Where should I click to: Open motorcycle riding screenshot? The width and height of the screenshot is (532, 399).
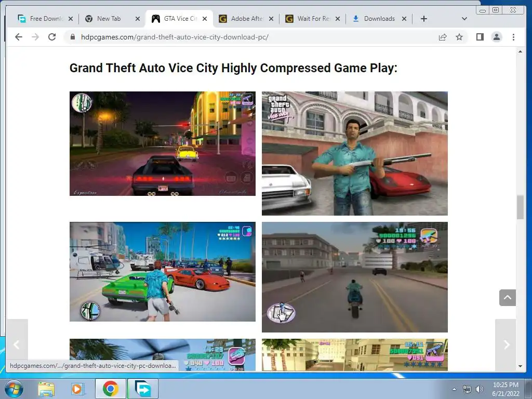(x=354, y=277)
